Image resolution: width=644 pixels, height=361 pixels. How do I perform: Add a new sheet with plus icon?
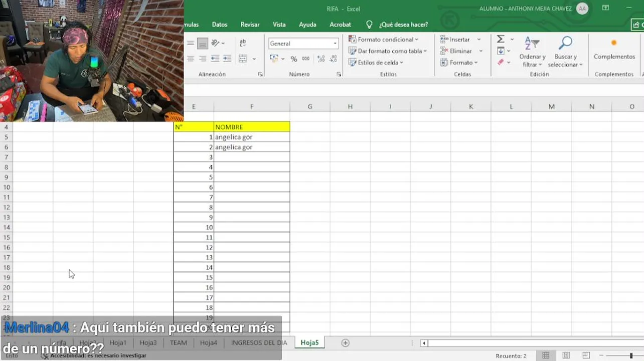(x=345, y=343)
